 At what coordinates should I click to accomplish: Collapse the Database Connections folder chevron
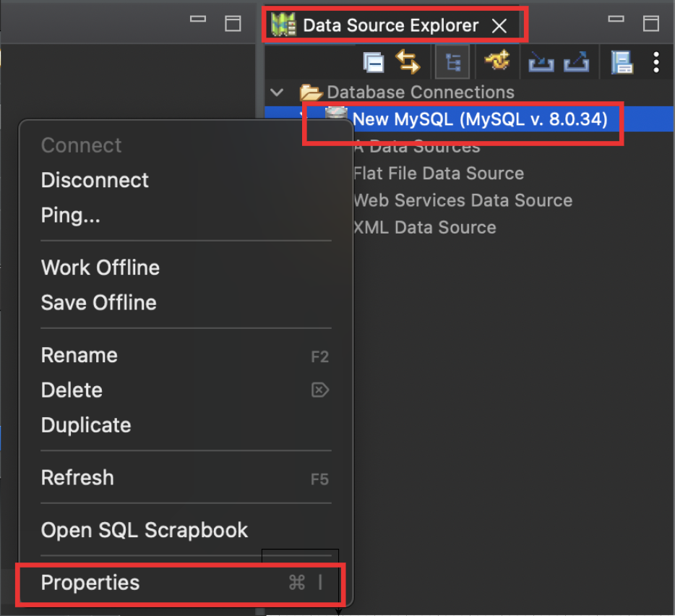277,93
